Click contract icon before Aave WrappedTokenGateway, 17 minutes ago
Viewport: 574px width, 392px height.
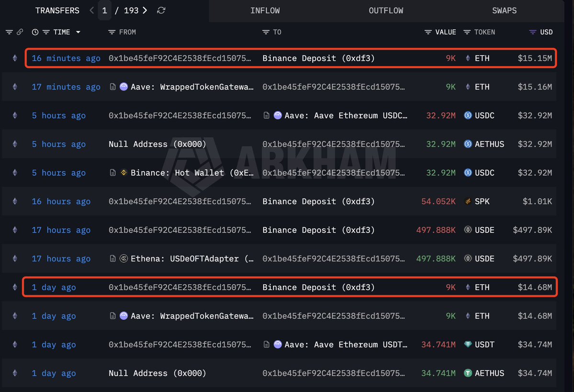coord(113,87)
